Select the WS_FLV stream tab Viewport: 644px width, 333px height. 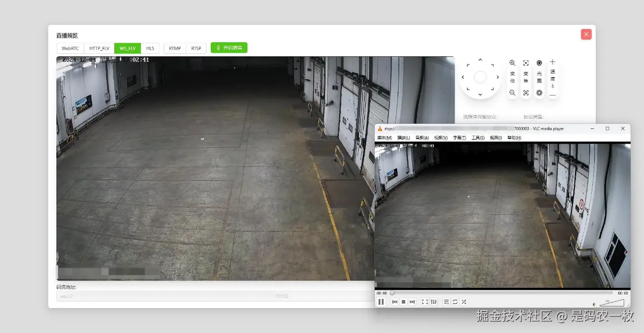click(127, 48)
